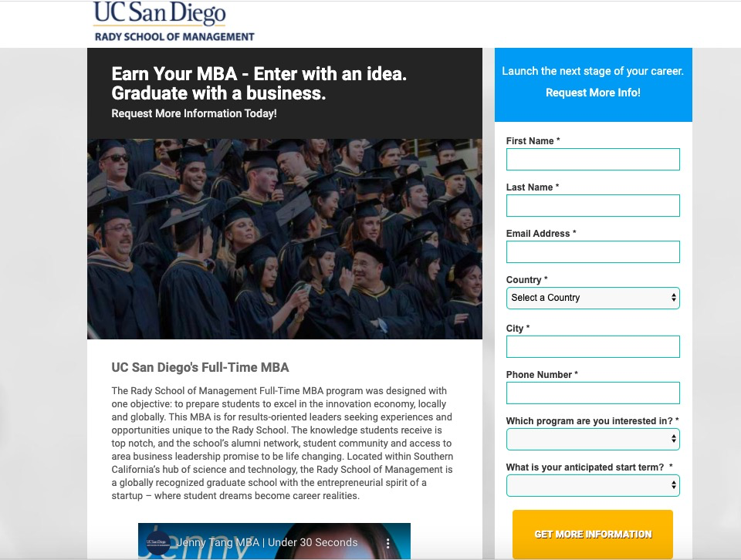Open the Jenny Tang MBA video title link
This screenshot has height=560, width=741.
pos(267,542)
